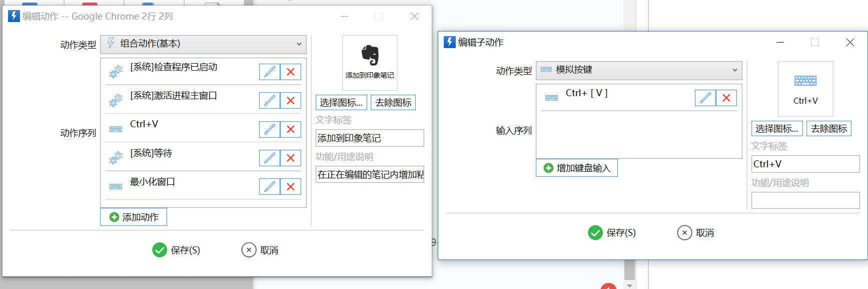Click 去除图标 in the 编辑子动作 window
The width and height of the screenshot is (868, 289).
(x=829, y=129)
